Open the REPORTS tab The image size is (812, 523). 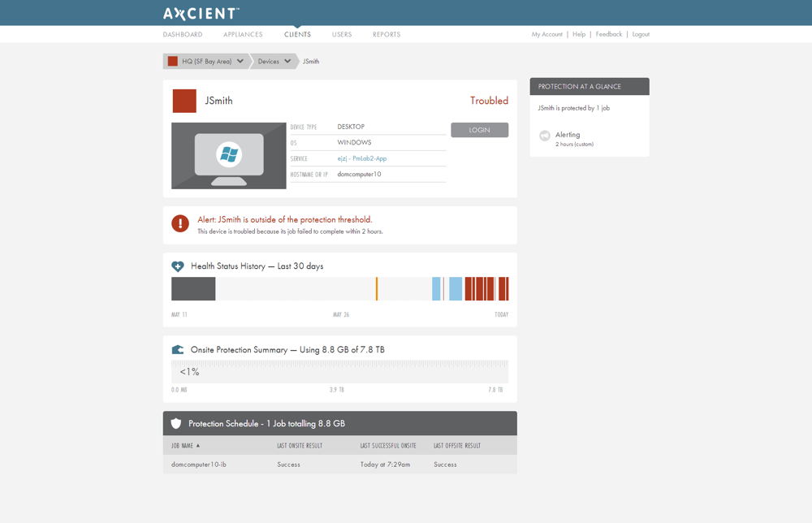[x=386, y=34]
